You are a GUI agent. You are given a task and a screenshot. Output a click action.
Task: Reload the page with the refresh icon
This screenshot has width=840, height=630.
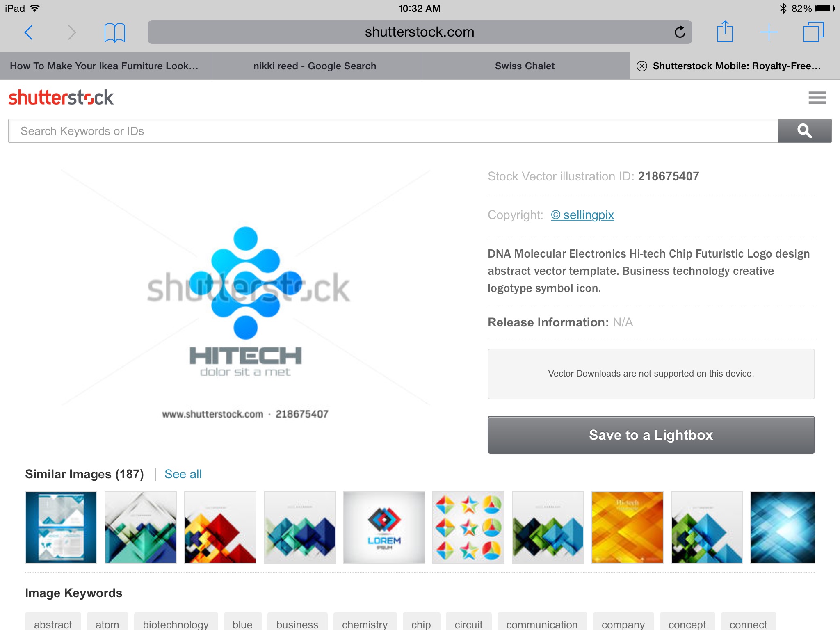(x=680, y=32)
